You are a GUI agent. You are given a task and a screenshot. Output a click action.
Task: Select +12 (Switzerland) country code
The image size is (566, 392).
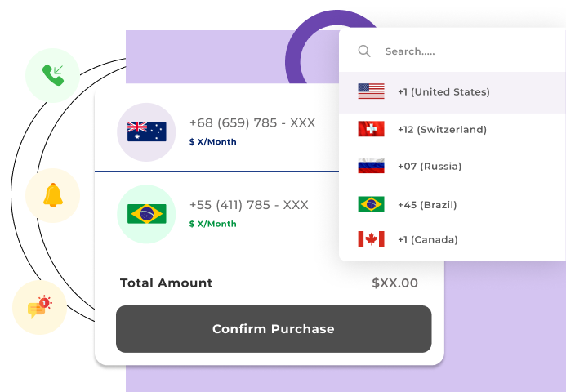(x=442, y=130)
